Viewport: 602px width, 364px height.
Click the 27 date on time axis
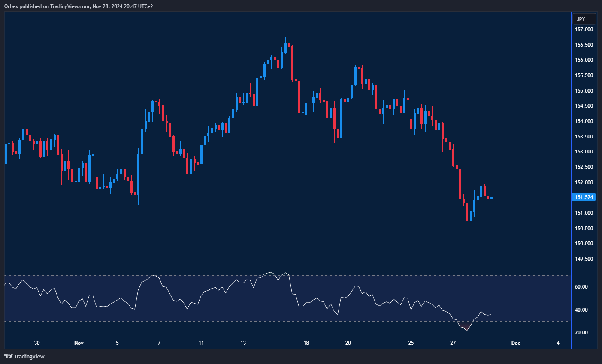pos(453,343)
